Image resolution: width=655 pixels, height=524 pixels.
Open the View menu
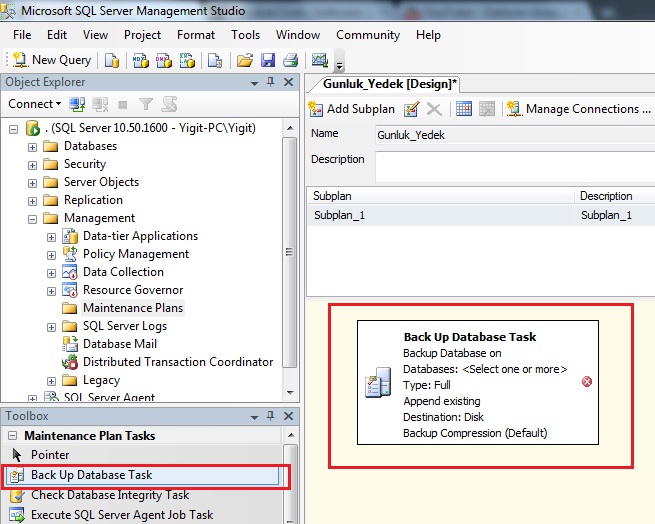pyautogui.click(x=95, y=35)
